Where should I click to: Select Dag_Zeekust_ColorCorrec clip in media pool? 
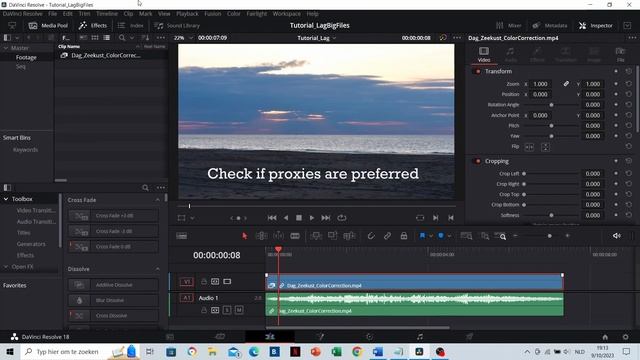tap(106, 56)
